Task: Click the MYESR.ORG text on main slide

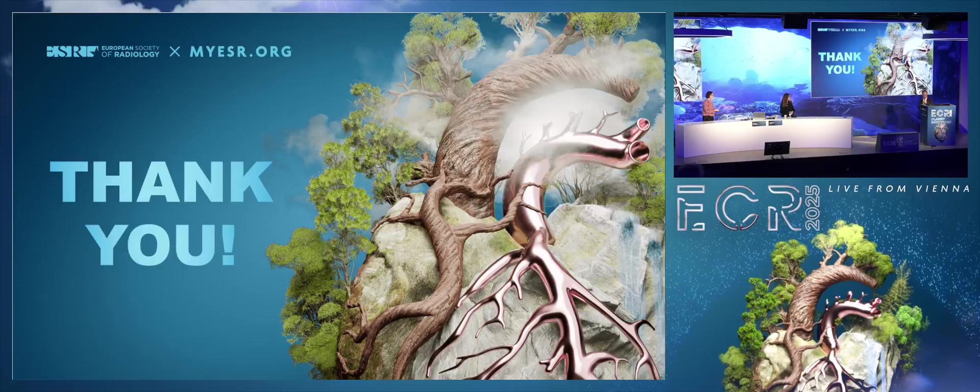Action: point(241,52)
